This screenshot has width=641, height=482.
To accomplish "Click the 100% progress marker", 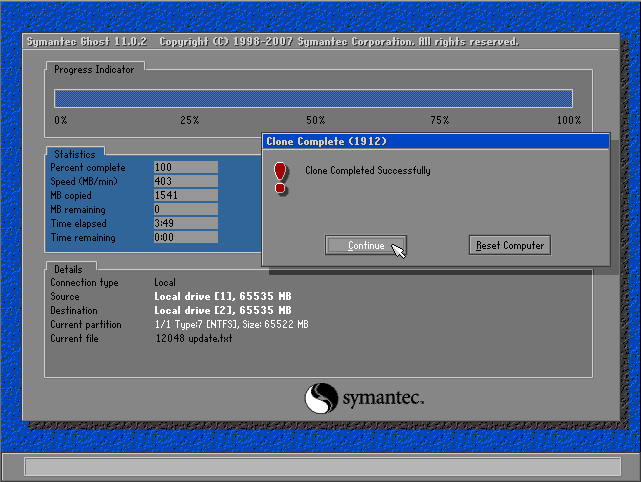I will [569, 120].
